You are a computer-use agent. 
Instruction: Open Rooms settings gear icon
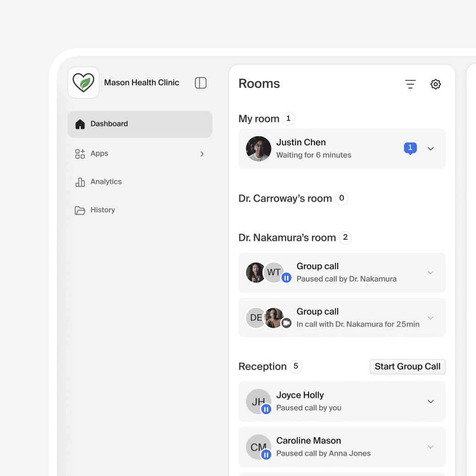[436, 84]
